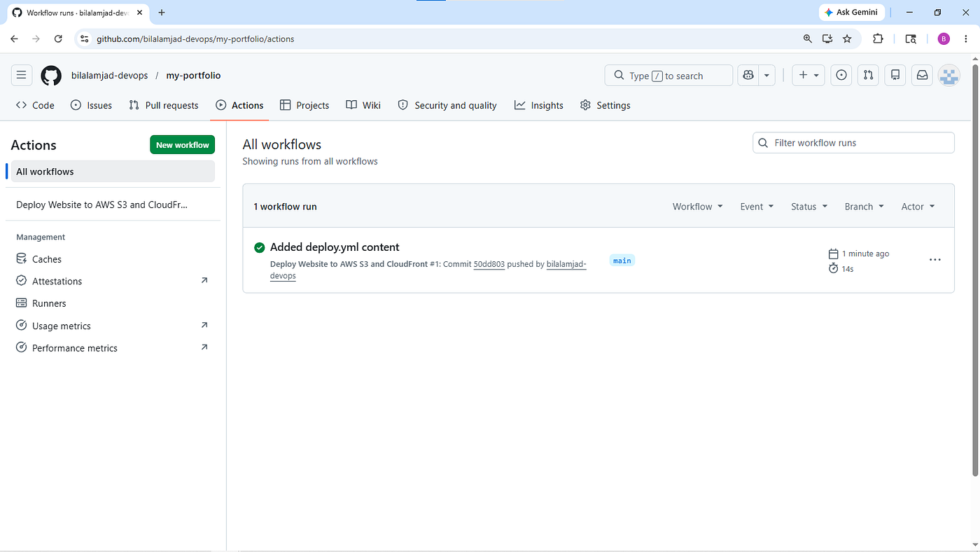Open the GitHub homepage logo

click(51, 76)
